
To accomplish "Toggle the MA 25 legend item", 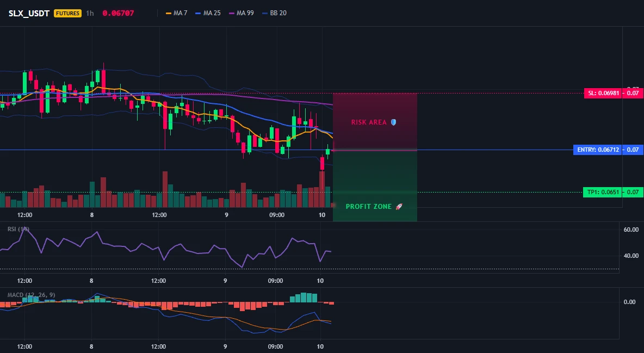I will [208, 13].
